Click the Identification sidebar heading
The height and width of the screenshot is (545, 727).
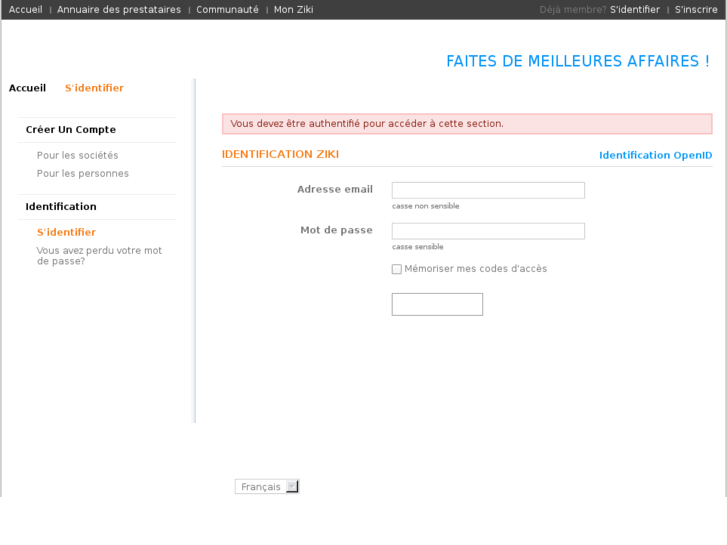coord(61,207)
